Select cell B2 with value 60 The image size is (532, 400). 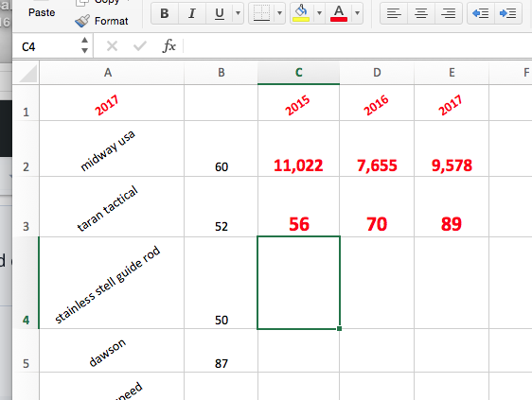click(221, 148)
